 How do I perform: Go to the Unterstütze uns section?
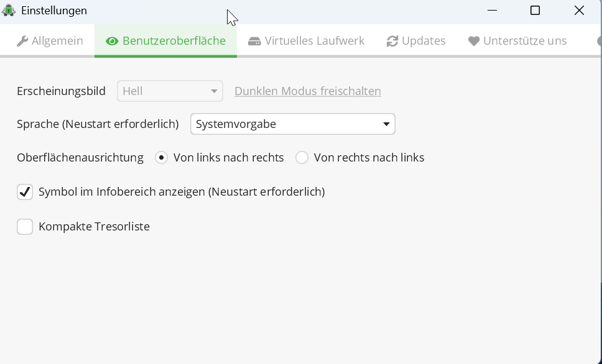[517, 40]
